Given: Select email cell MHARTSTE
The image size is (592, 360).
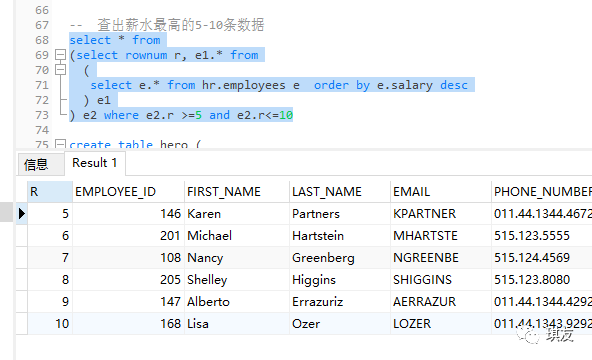Looking at the screenshot, I should 441,236.
